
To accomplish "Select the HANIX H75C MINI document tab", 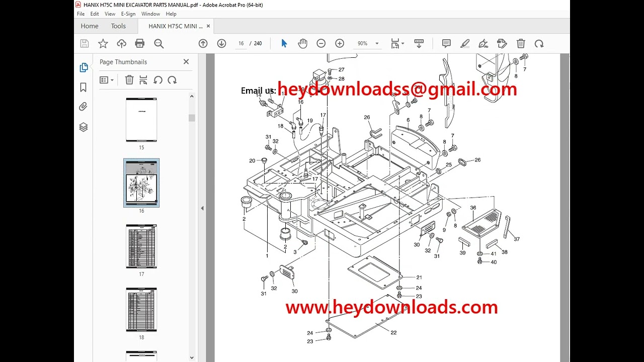I will pos(176,26).
